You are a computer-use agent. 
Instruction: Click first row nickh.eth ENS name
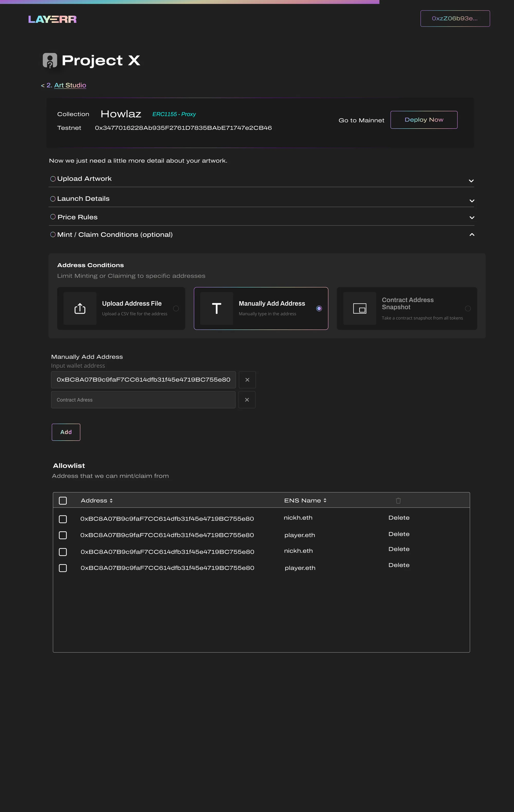tap(298, 518)
